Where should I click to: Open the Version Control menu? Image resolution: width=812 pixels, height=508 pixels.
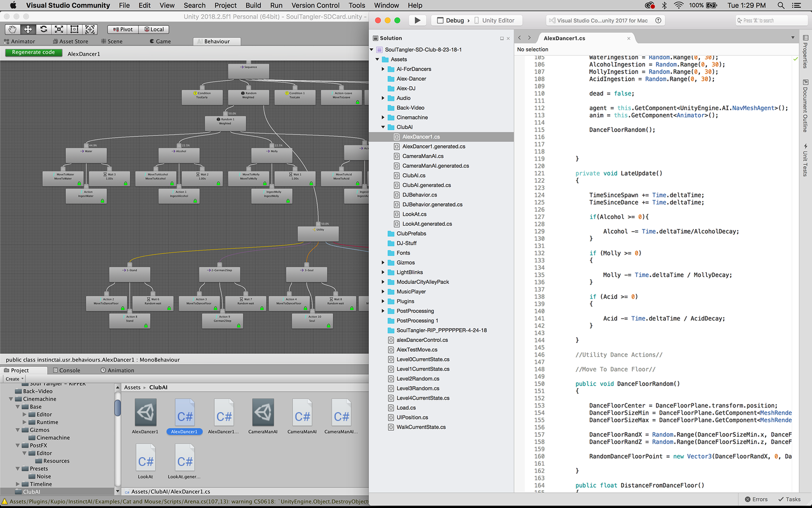315,6
